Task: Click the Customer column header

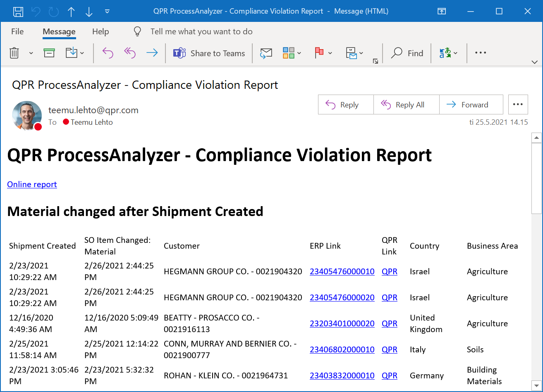Action: (x=182, y=246)
